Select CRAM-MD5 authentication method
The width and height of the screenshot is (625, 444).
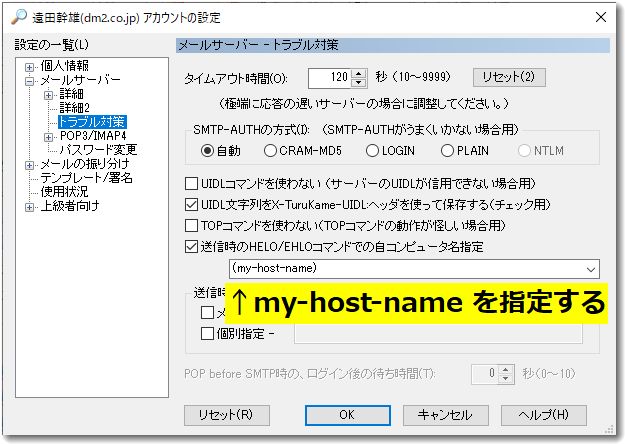click(x=271, y=151)
